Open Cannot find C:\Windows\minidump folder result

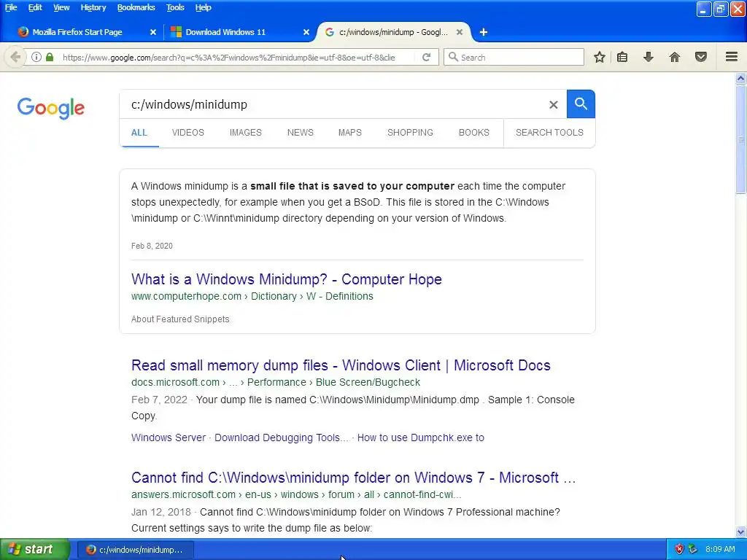coord(353,478)
